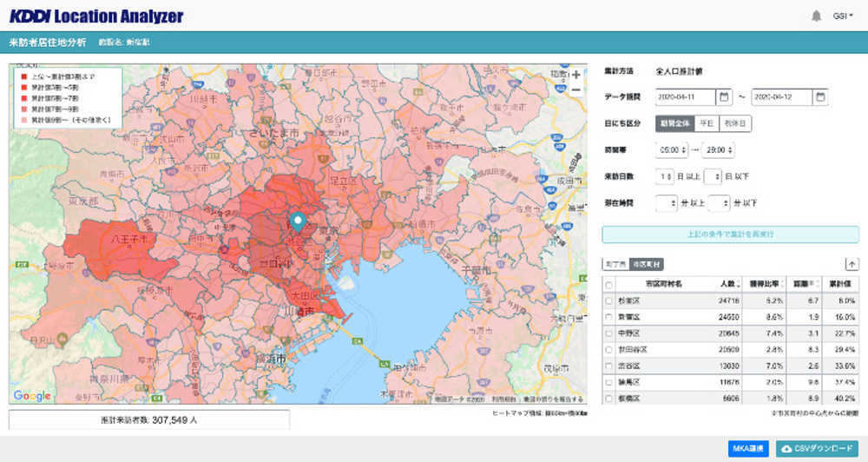Viewport: 868px width, 462px height.
Task: Click the end date field 2020-04-12
Action: coord(782,97)
